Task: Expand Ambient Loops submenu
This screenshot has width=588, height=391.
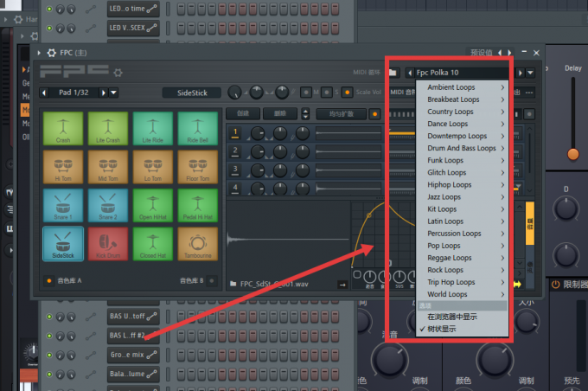Action: [462, 87]
